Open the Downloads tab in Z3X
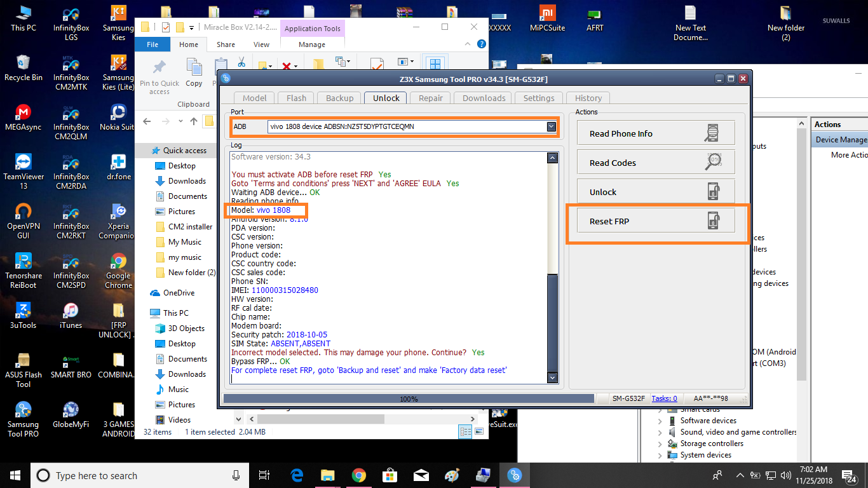The height and width of the screenshot is (488, 868). coord(484,98)
